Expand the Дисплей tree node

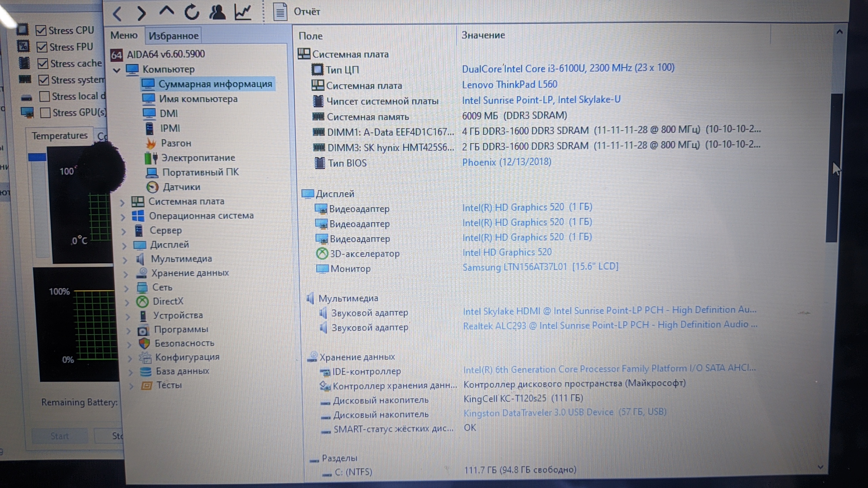[124, 246]
